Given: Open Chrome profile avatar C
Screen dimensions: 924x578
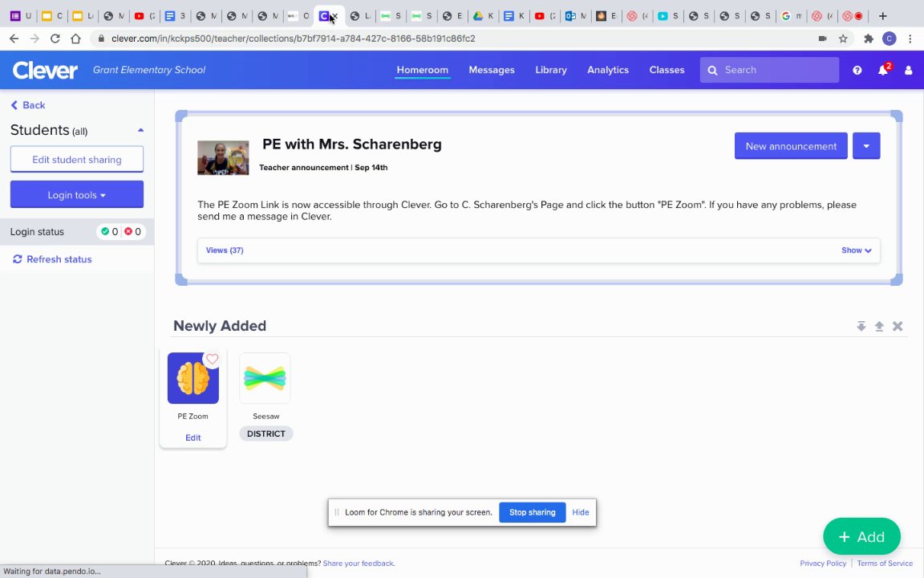Looking at the screenshot, I should pyautogui.click(x=890, y=39).
